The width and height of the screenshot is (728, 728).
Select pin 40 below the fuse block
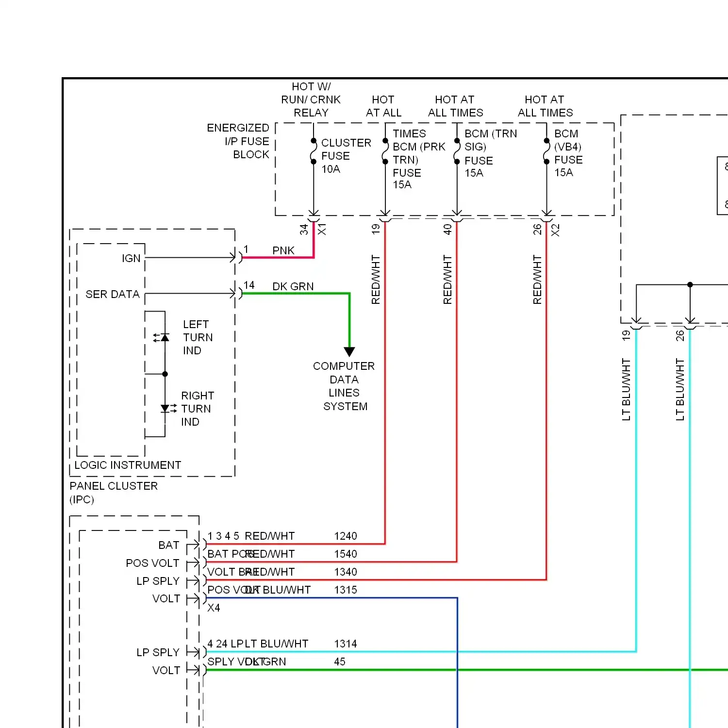click(x=447, y=229)
